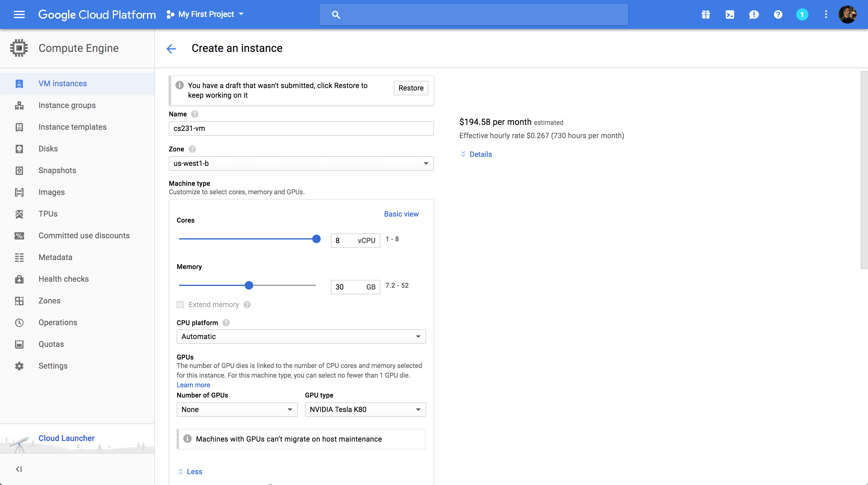Collapse the sidebar navigation panel
The width and height of the screenshot is (868, 485).
[19, 469]
